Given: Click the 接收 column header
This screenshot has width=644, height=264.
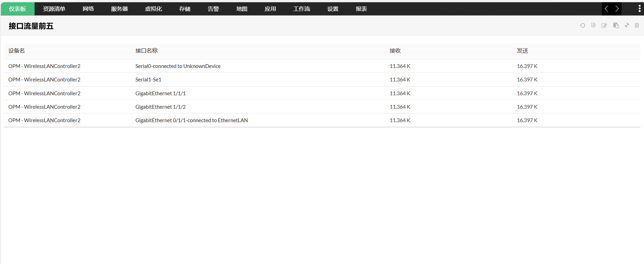Looking at the screenshot, I should 395,51.
